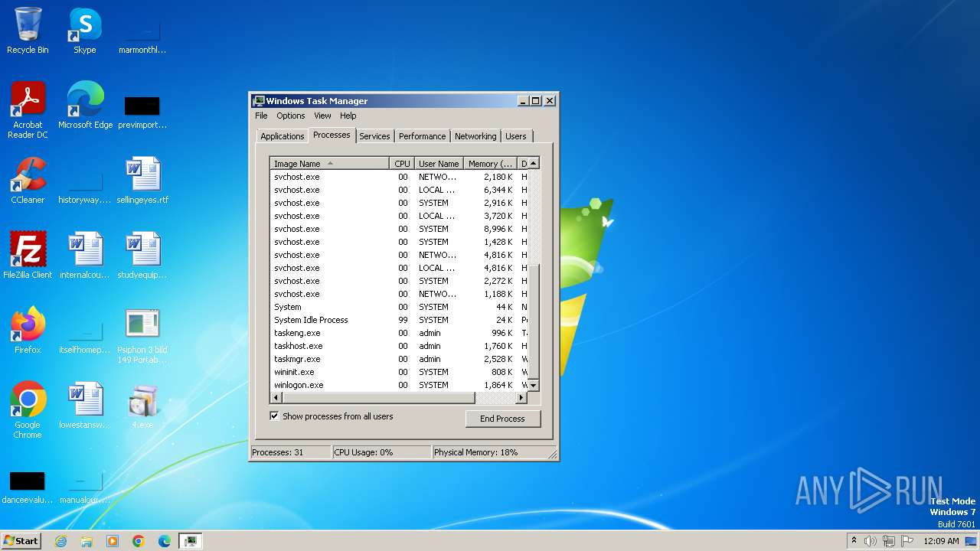This screenshot has height=551, width=980.
Task: Open the Microsoft Edge desktop shortcut
Action: pos(85,105)
